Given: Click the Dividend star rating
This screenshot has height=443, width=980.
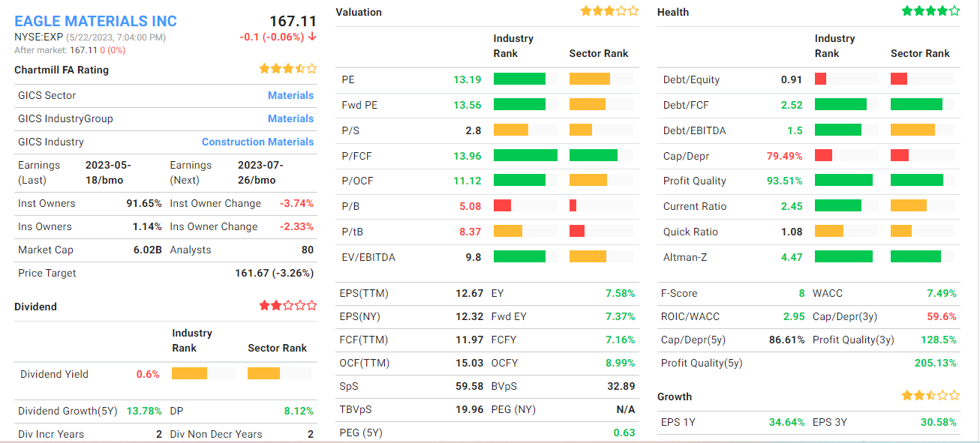Looking at the screenshot, I should (288, 306).
